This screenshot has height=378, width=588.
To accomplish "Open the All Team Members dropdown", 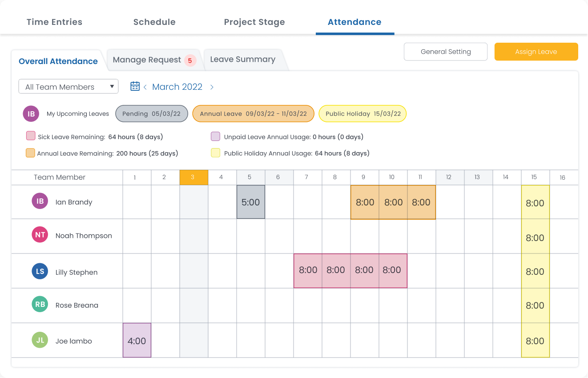I will point(68,86).
